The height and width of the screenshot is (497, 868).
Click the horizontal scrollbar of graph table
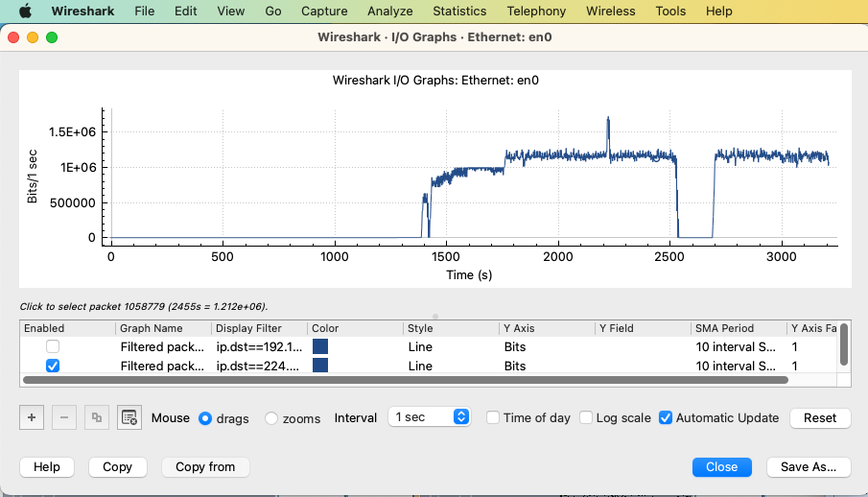[405, 380]
